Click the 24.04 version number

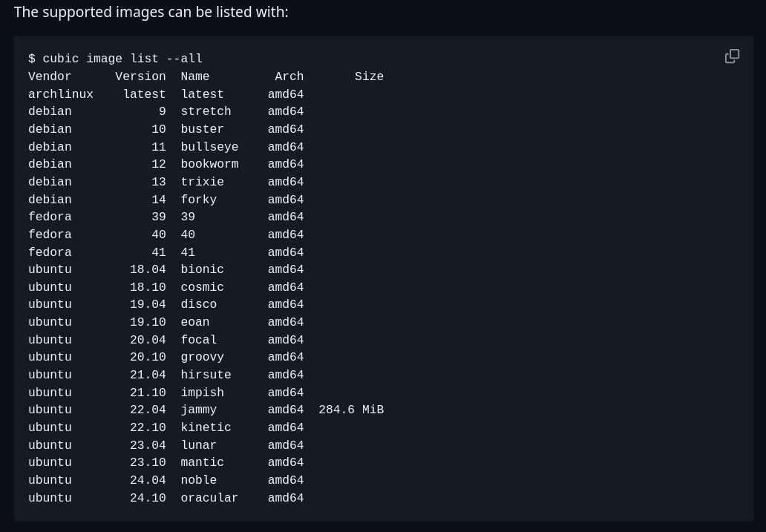click(x=148, y=480)
